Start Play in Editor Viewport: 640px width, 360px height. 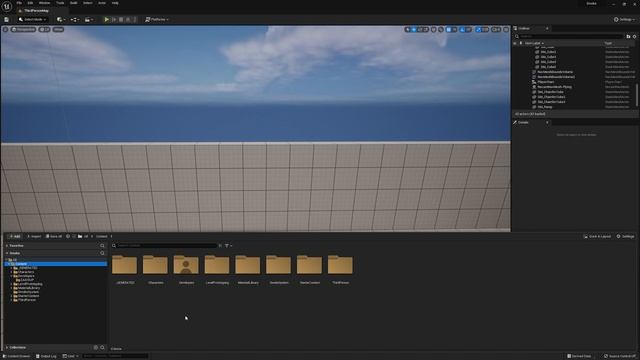click(x=107, y=20)
